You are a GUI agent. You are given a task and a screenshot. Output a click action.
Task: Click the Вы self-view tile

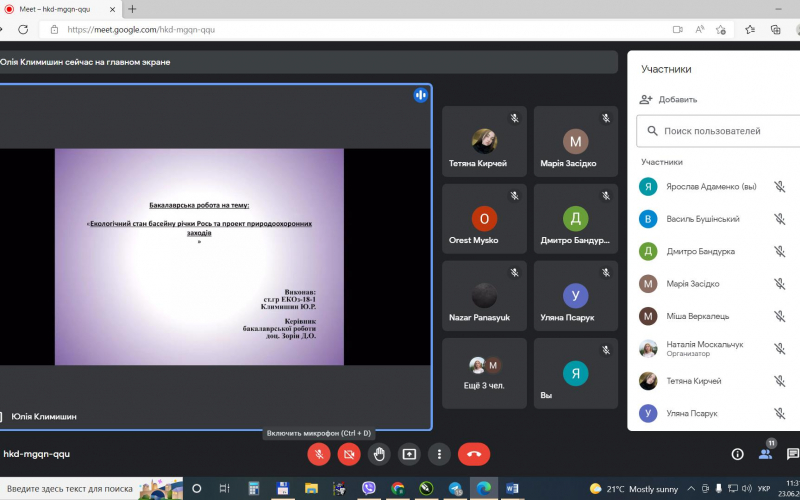(x=576, y=373)
